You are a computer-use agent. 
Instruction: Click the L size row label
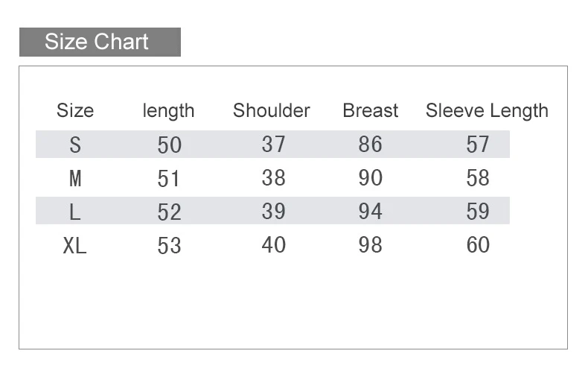[x=75, y=212]
